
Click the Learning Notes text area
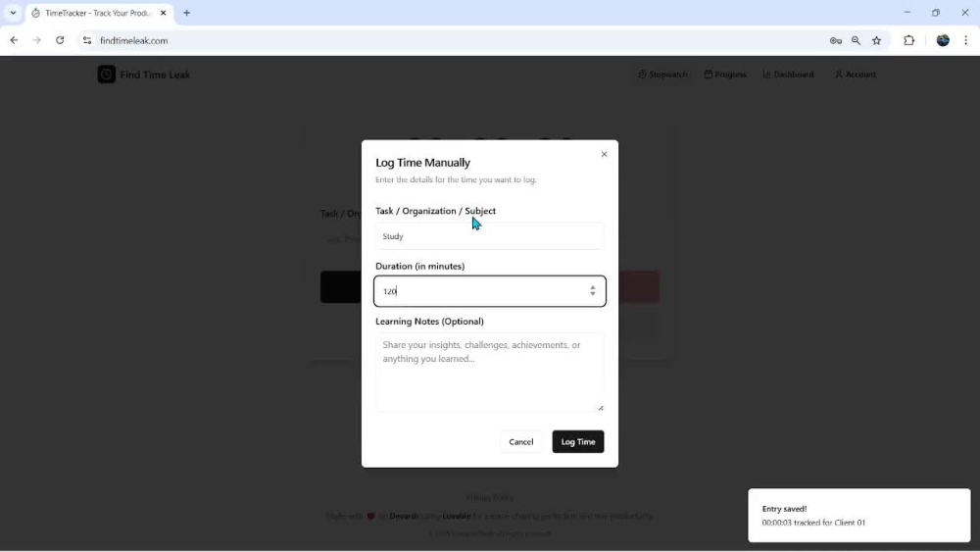(x=489, y=372)
